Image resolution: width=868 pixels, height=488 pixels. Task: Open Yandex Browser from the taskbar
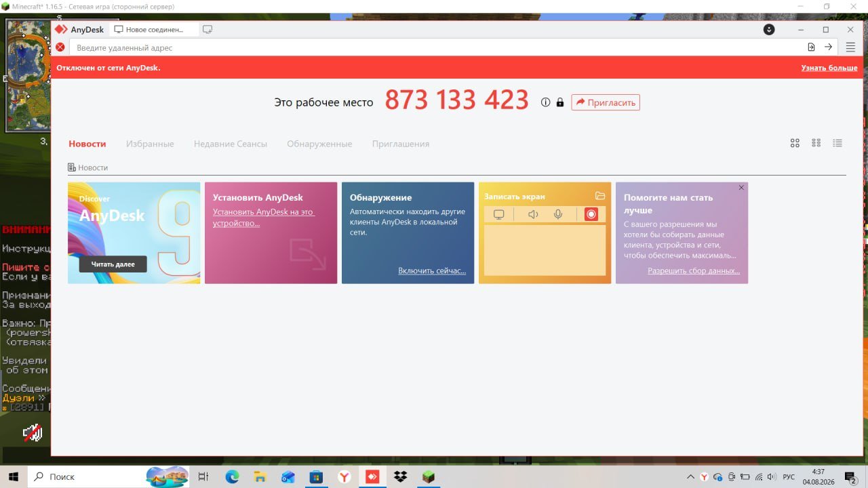coord(344,476)
